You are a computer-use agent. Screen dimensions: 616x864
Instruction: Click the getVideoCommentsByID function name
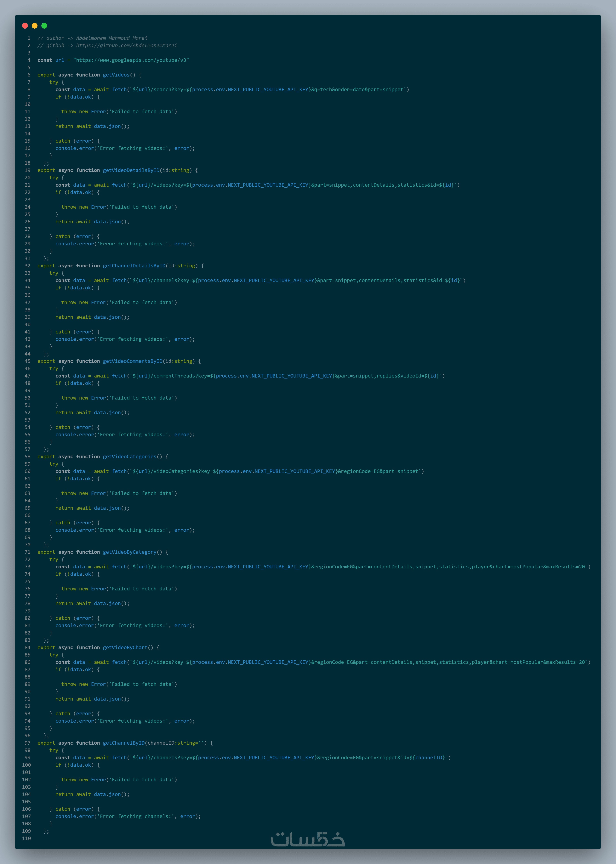click(x=132, y=361)
